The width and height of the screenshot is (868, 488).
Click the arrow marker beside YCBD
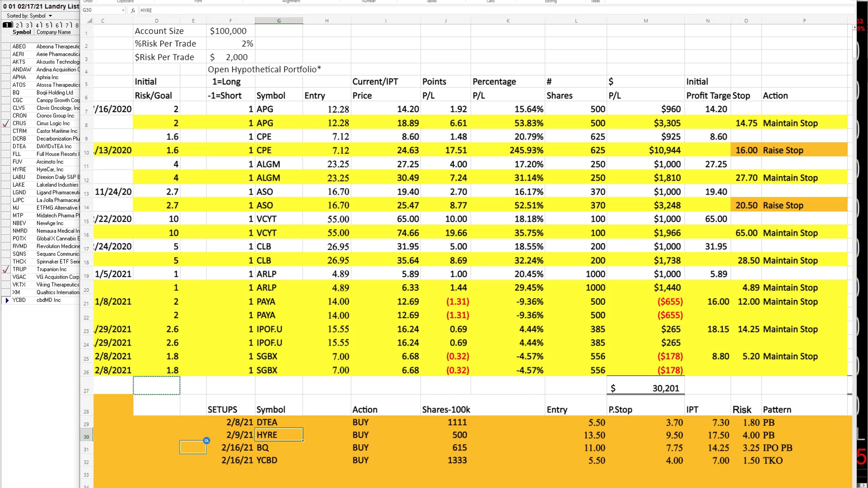pyautogui.click(x=7, y=300)
